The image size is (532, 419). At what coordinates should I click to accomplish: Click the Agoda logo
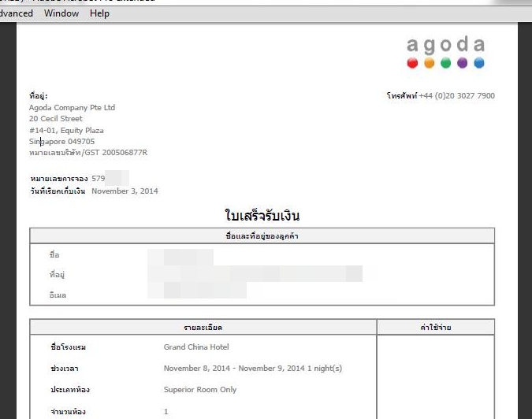(x=446, y=52)
